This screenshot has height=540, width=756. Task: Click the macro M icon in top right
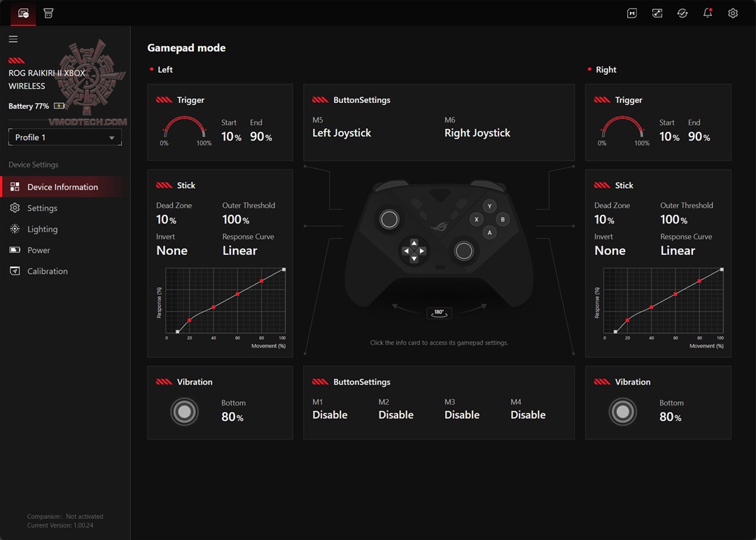point(631,13)
